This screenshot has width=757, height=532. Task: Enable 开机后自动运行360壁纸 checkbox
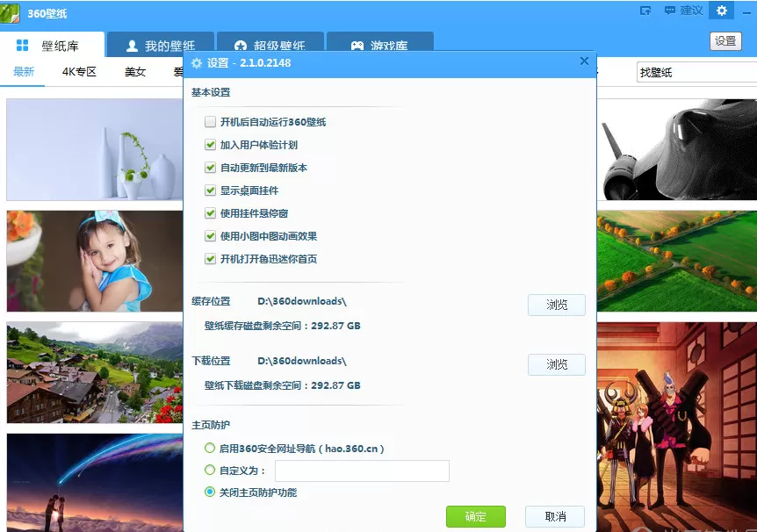210,122
